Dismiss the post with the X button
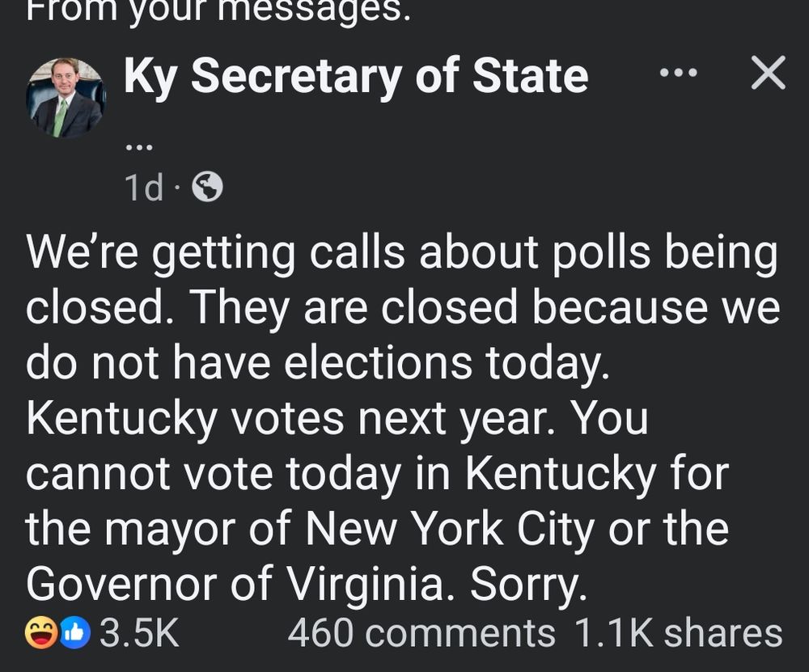This screenshot has width=809, height=672. point(768,74)
